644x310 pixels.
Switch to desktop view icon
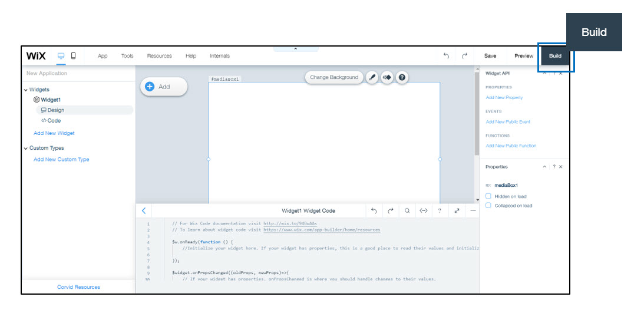click(x=61, y=56)
